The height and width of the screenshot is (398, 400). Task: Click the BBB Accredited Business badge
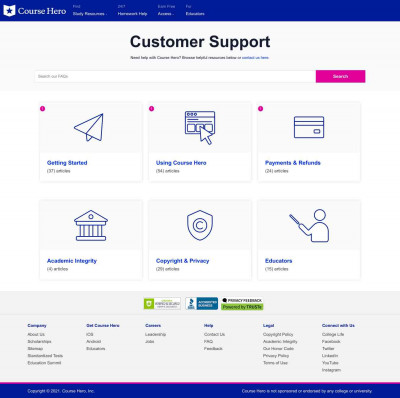pos(202,304)
